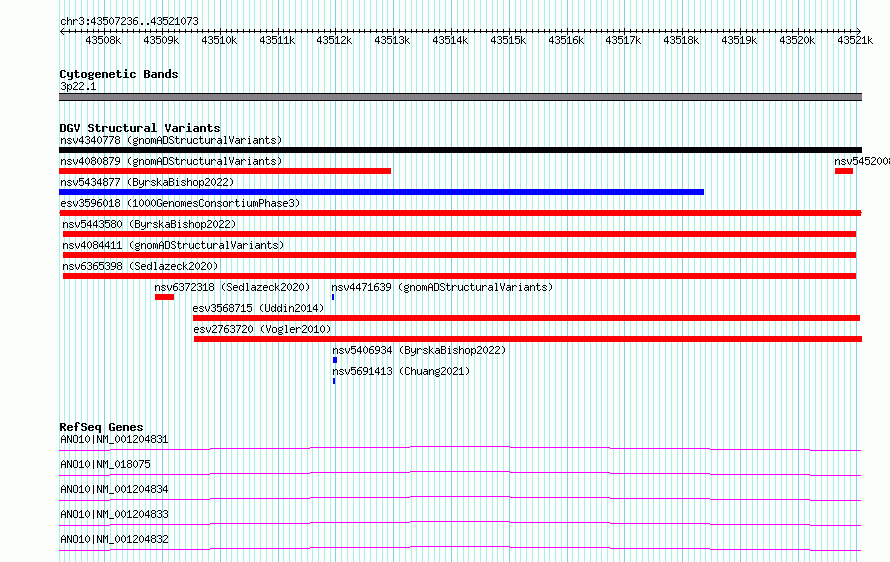This screenshot has width=890, height=562.
Task: Click the 43510k ruler position
Action: [x=219, y=40]
